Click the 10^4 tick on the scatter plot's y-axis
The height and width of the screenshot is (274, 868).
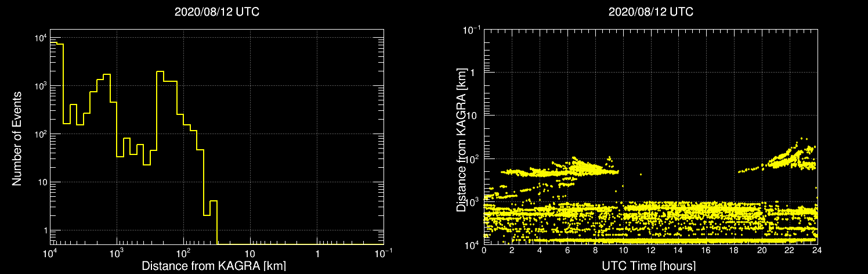tap(472, 245)
